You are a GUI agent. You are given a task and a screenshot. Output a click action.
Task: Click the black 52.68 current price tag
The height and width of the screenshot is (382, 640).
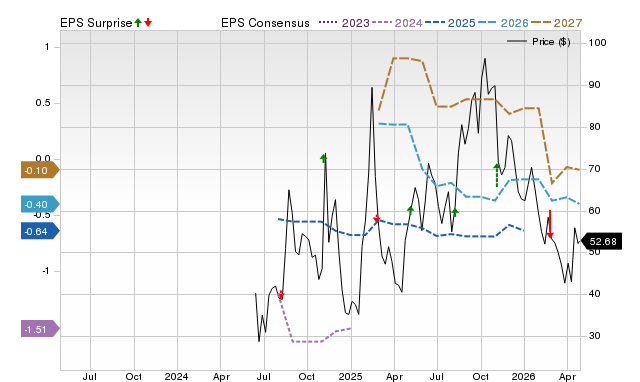[601, 242]
